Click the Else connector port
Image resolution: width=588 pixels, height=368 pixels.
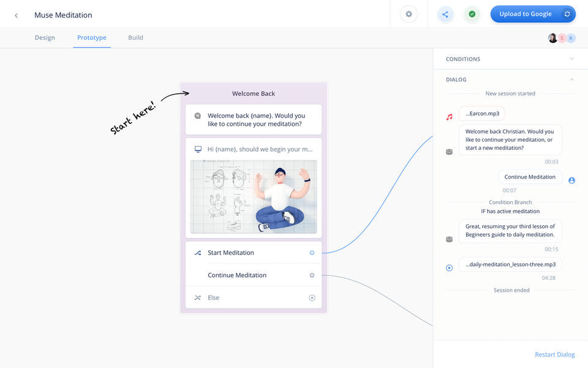(312, 298)
